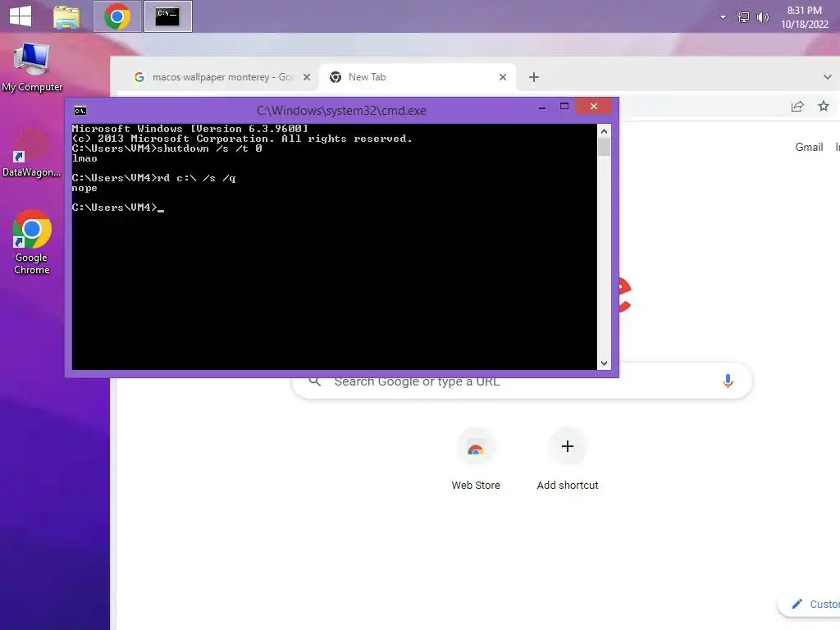Click the search magnifier icon
Viewport: 840px width, 630px height.
pyautogui.click(x=315, y=381)
